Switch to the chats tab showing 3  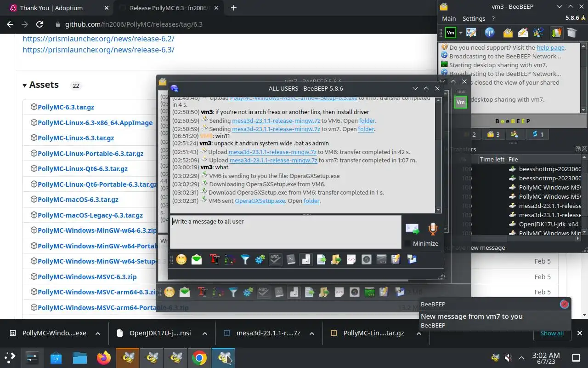(x=493, y=134)
